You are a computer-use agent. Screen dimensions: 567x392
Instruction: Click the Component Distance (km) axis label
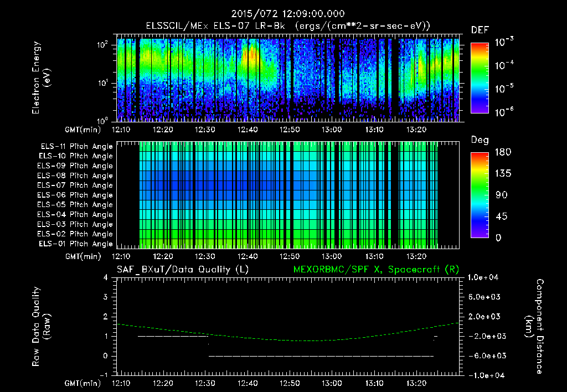(534, 327)
